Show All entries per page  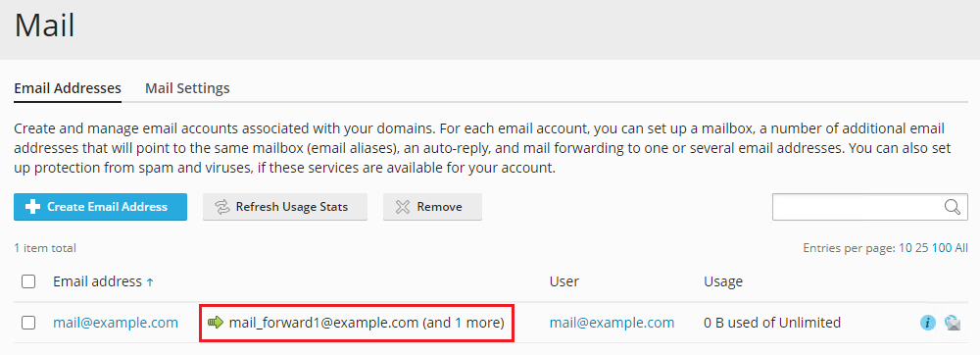click(x=961, y=248)
